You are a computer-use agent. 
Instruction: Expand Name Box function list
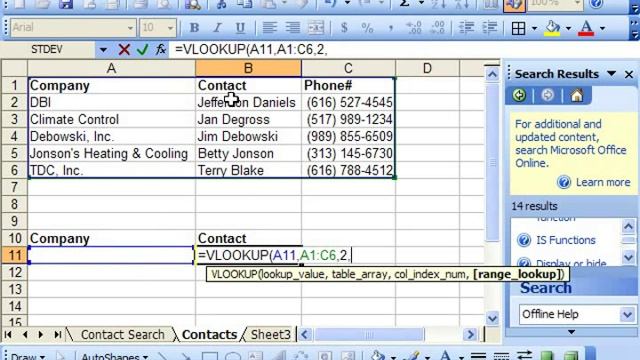(x=103, y=50)
